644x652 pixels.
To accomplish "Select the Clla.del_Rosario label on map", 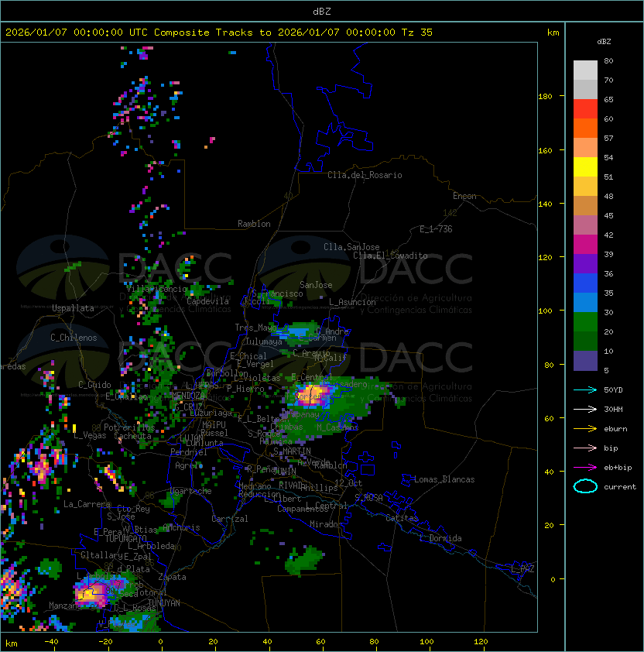I will pos(365,175).
